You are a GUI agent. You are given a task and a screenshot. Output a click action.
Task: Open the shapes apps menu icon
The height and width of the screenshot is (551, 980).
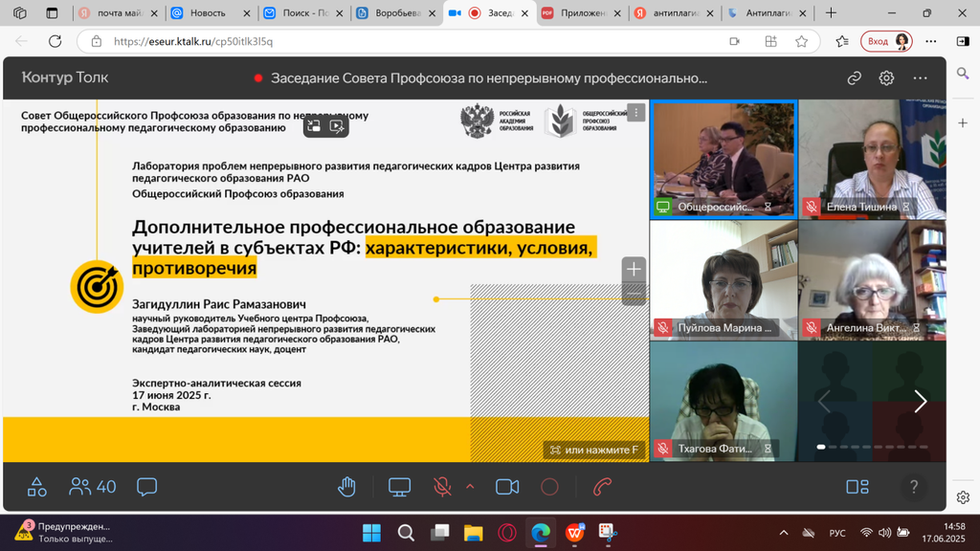pos(37,487)
